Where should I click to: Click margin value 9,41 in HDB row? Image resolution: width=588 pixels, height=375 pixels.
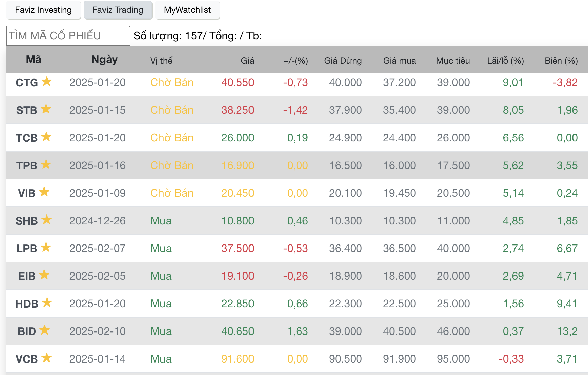567,304
